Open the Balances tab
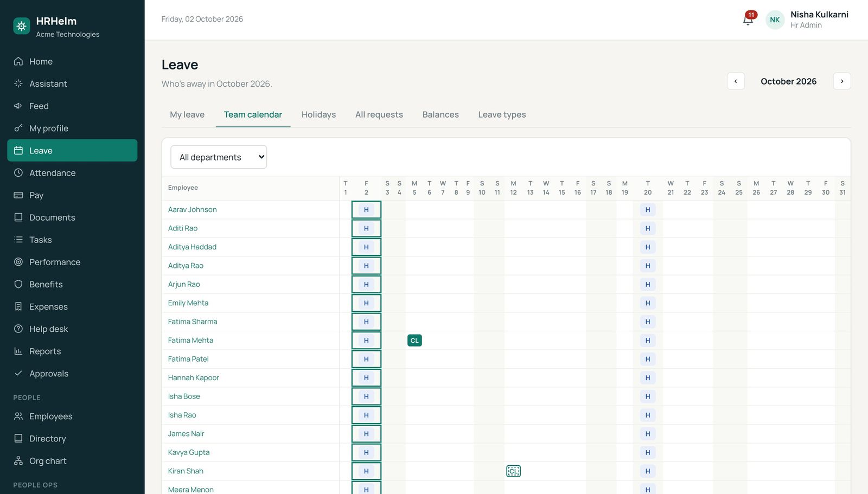868x494 pixels. tap(441, 114)
